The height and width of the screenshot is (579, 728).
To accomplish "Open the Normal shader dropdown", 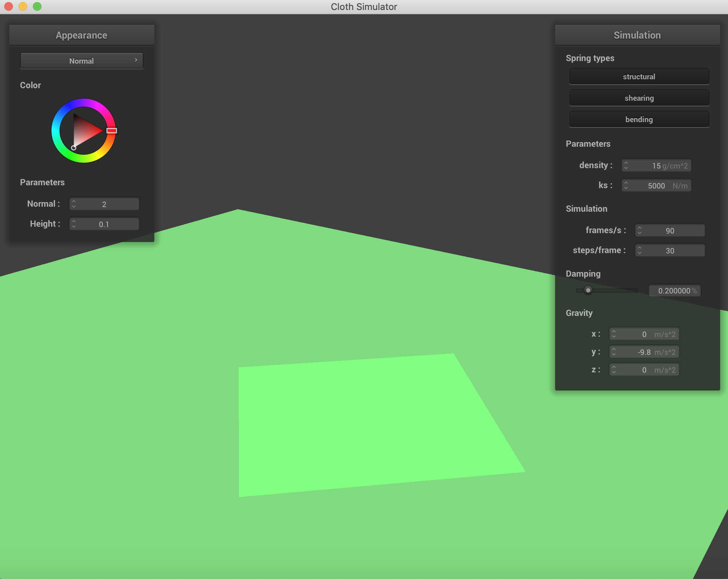I will (81, 61).
